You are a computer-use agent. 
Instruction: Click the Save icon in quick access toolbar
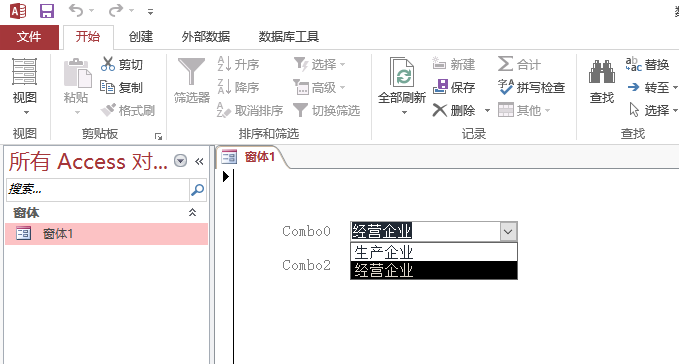(x=47, y=11)
